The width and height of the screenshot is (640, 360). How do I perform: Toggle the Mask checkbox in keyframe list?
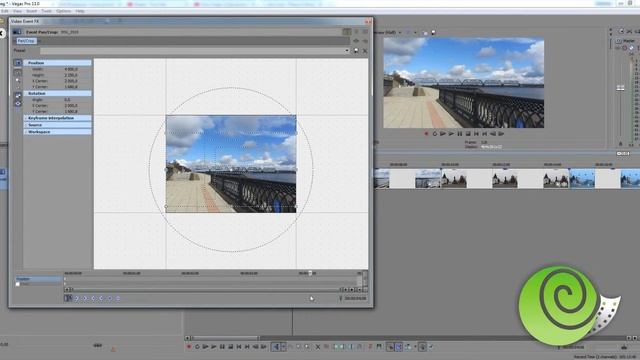[18, 284]
